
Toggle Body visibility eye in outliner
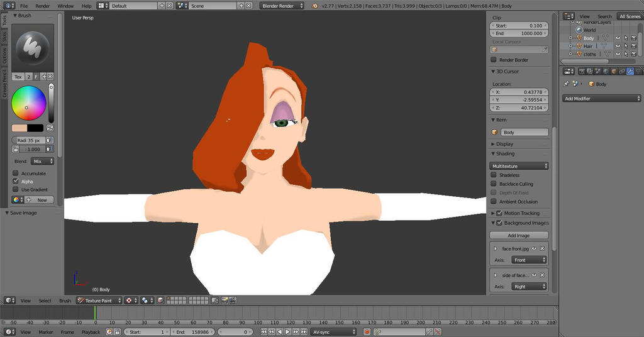click(x=618, y=38)
